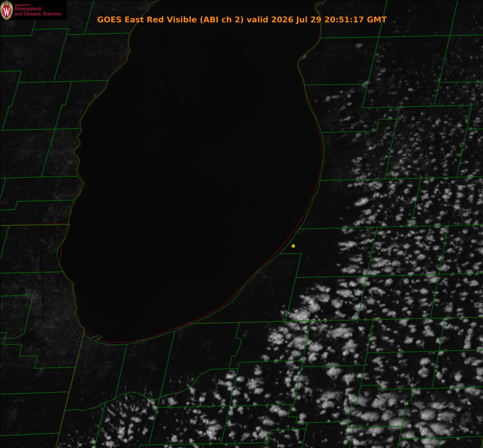The image size is (483, 448).
Task: Click the yellow dot location marker
Action: pyautogui.click(x=293, y=246)
